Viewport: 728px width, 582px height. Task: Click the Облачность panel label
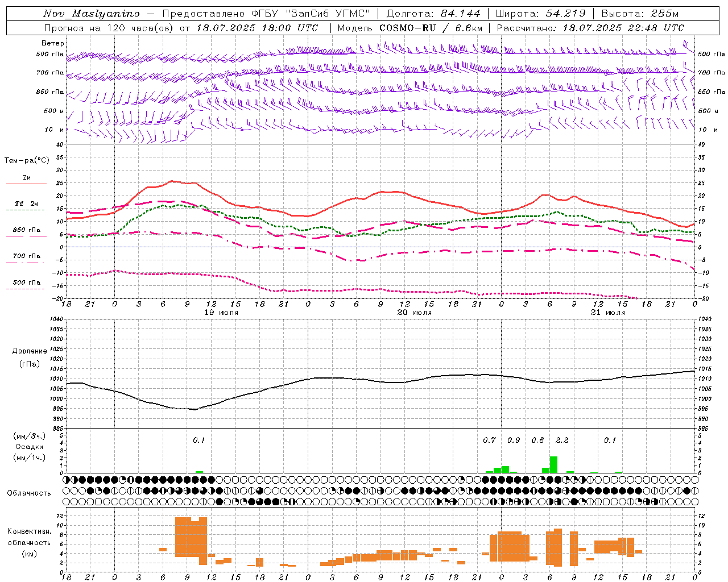pos(29,493)
